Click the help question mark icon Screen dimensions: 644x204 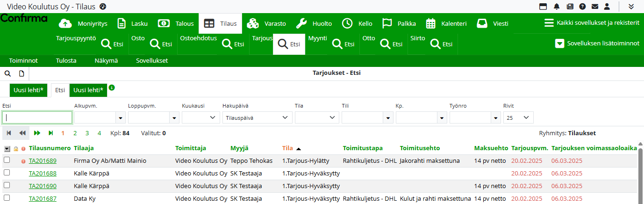point(582,7)
